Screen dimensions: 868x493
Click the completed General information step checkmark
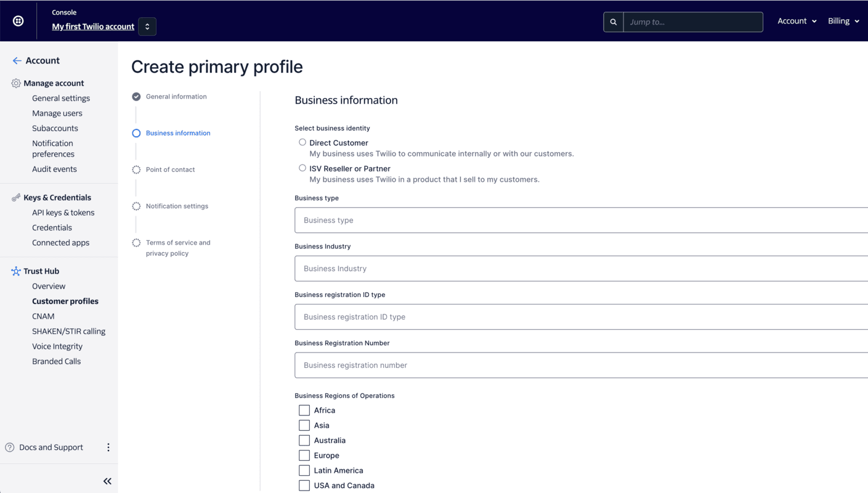pos(136,96)
